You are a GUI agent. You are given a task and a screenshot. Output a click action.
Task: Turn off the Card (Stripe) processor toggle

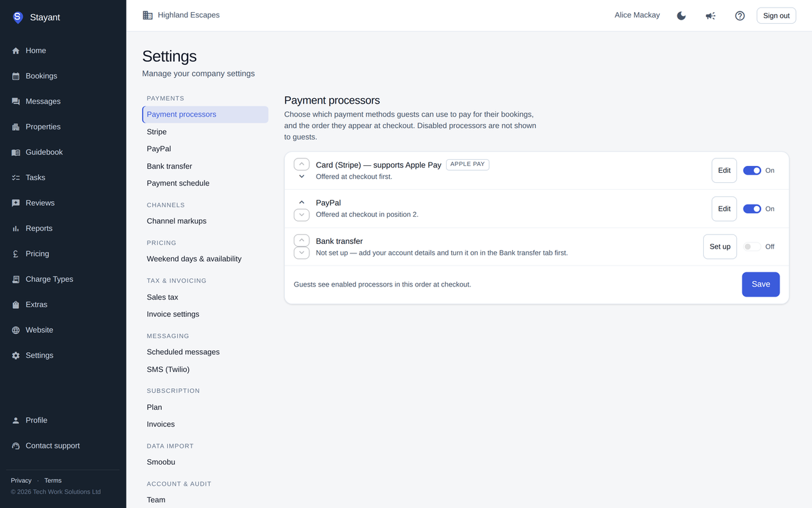[x=752, y=171]
